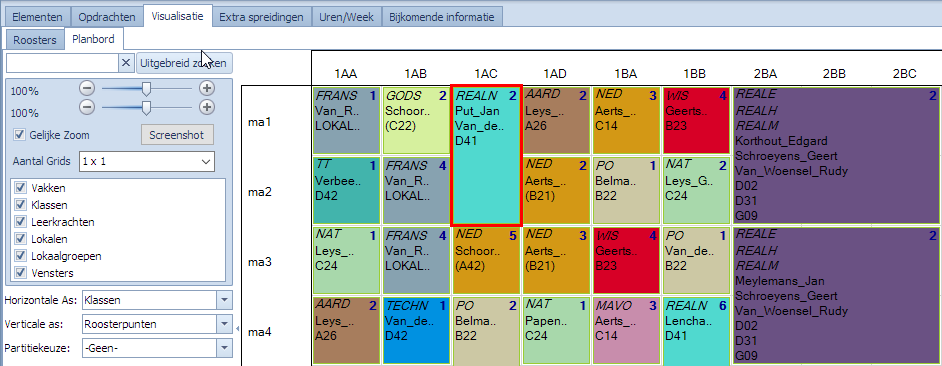
Task: Increase the second zoom with its plus icon
Action: (207, 108)
